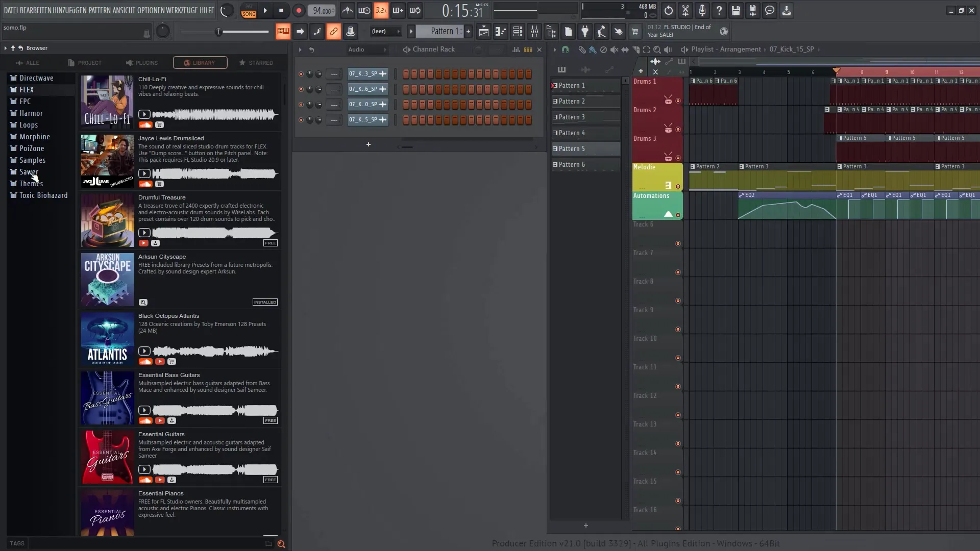Switch to the PLUGINS browser tab
This screenshot has width=980, height=551.
[141, 63]
